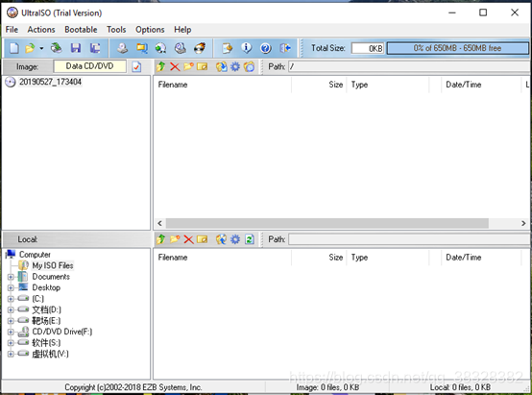The width and height of the screenshot is (532, 395).
Task: Toggle the checkmark icon beside Data CD/DVD
Action: 136,66
